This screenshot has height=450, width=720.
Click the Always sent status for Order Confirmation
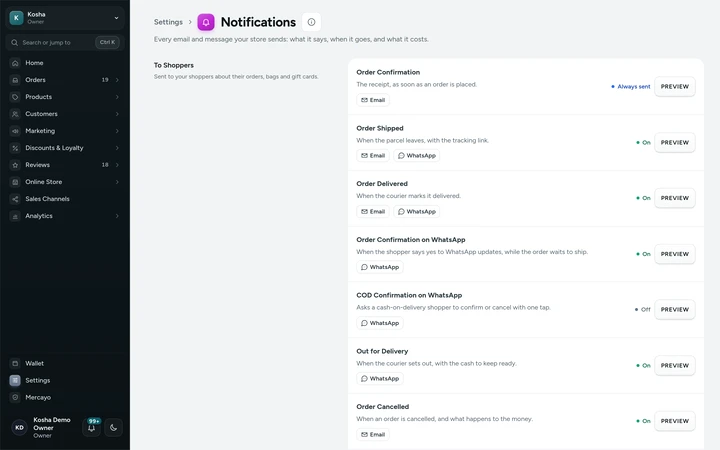[631, 86]
